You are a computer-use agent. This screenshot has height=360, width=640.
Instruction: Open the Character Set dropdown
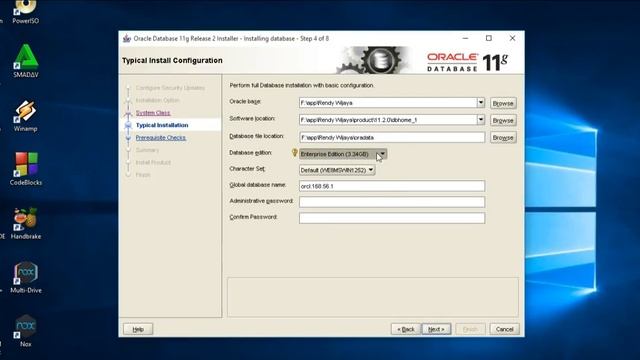click(337, 170)
